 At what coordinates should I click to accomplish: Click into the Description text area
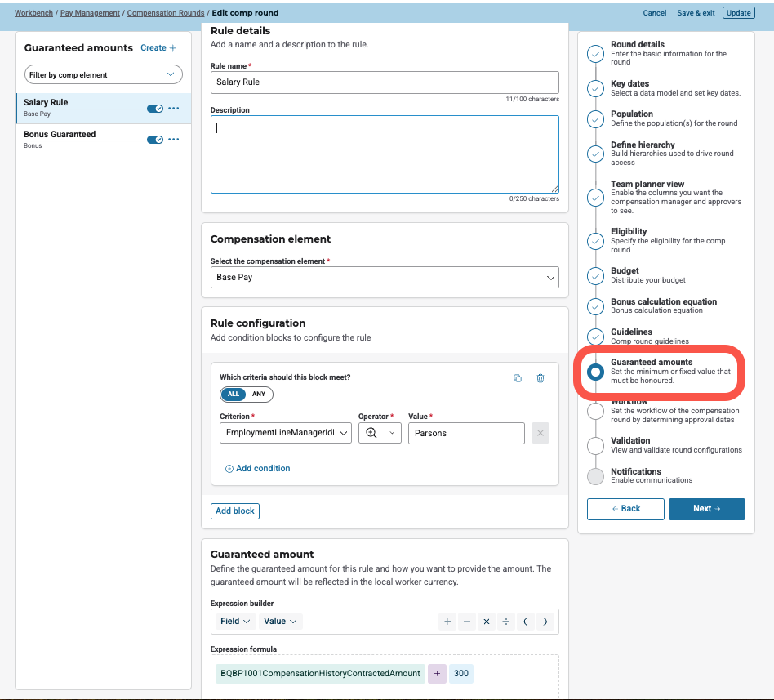385,154
